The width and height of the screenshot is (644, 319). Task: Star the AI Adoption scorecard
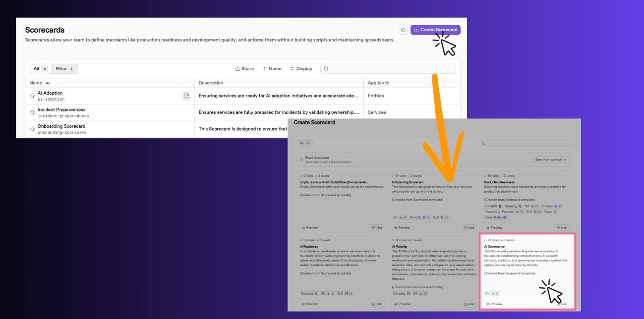click(32, 96)
